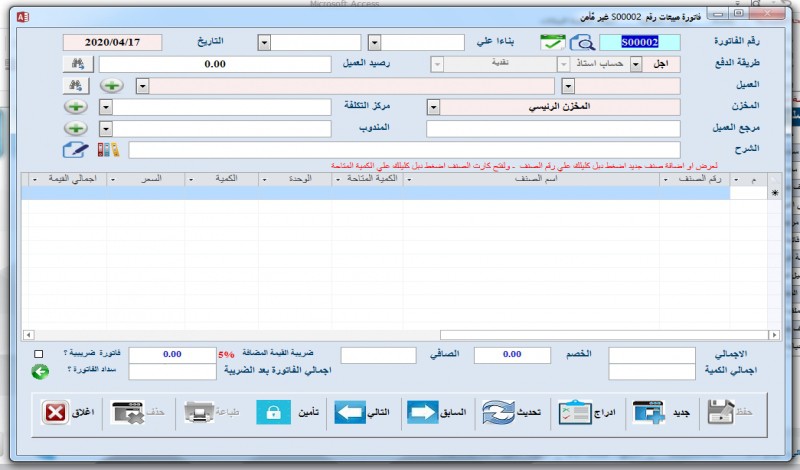Open رقم الصنف column filter arrow
This screenshot has width=800, height=470.
(665, 180)
